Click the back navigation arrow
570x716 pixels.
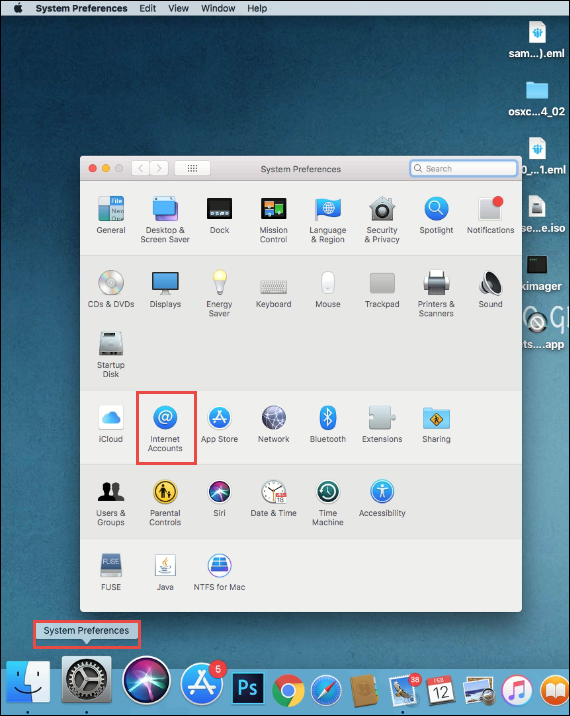coord(141,168)
